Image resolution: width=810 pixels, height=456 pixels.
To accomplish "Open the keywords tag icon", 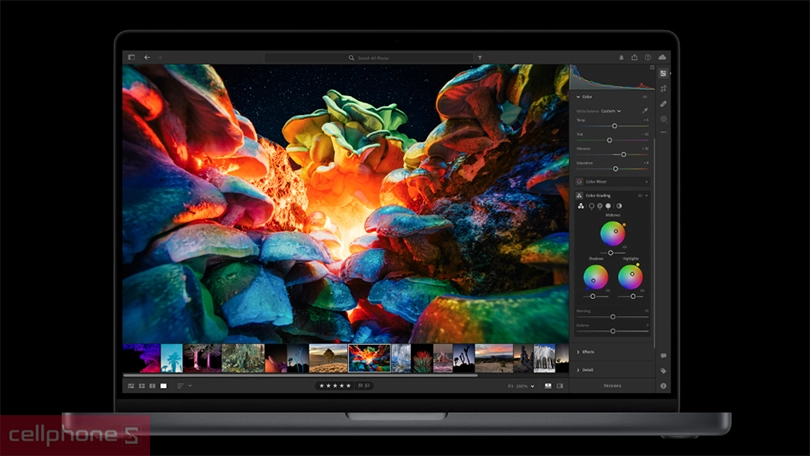I will [x=663, y=371].
